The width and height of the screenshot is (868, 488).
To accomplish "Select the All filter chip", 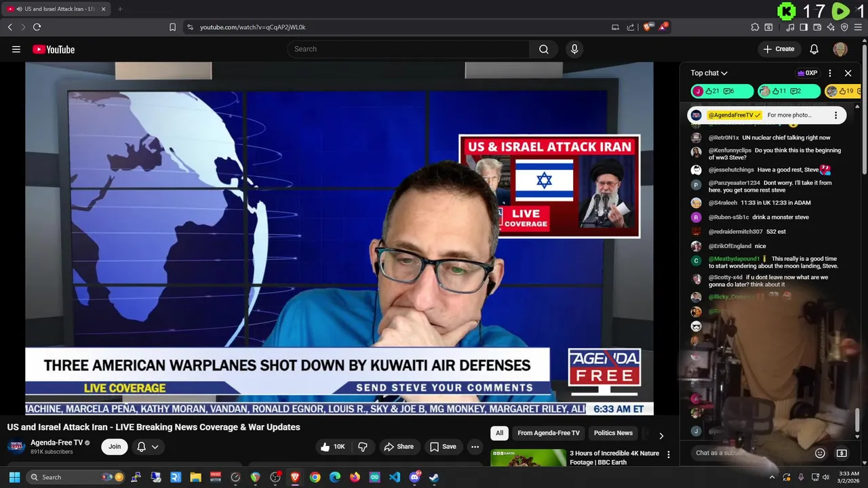I will (499, 433).
